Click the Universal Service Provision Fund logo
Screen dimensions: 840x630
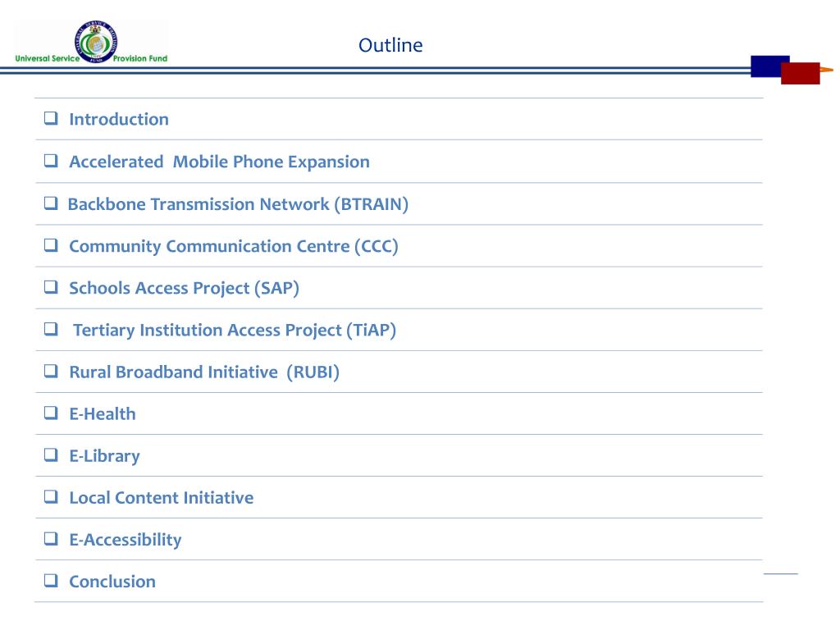click(x=92, y=43)
